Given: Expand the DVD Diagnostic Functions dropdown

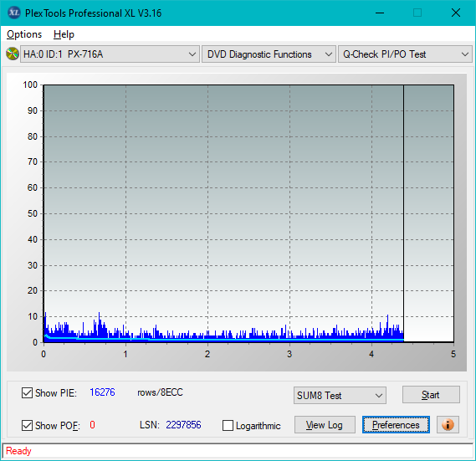Looking at the screenshot, I should pos(269,54).
